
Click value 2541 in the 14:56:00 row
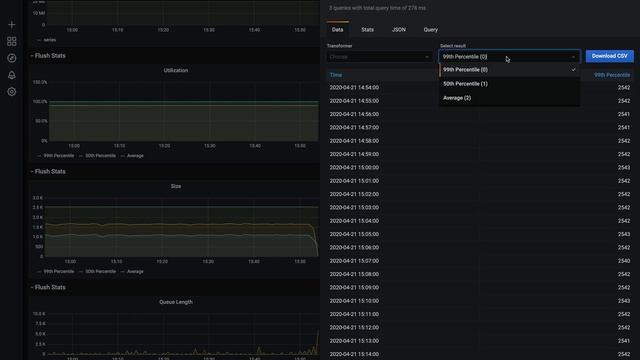[624, 114]
